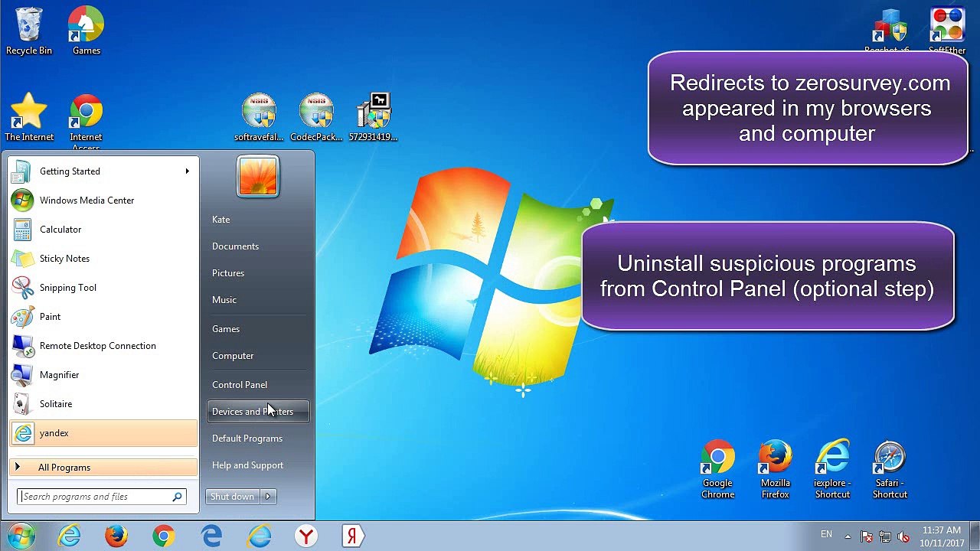The image size is (980, 551).
Task: Open the yandex Start menu entry
Action: tap(103, 433)
